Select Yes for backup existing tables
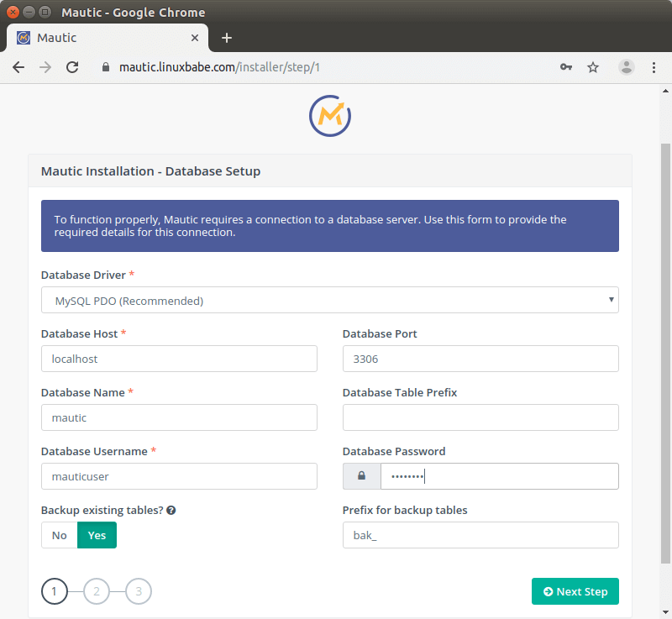The image size is (672, 619). 97,535
